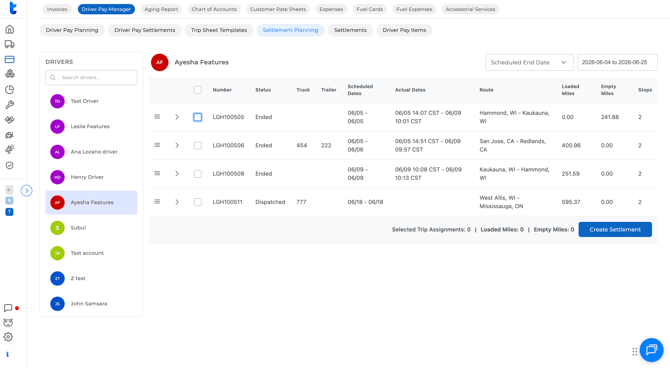
Task: Select driver Test Driver
Action: point(91,101)
